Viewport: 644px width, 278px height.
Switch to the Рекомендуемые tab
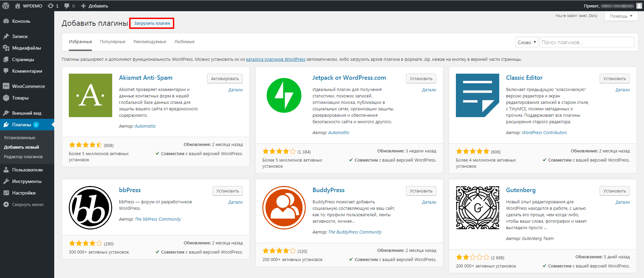(x=150, y=42)
